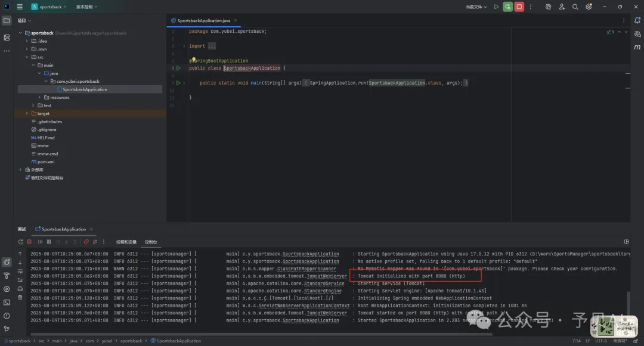Viewport: 644px width, 346px height.
Task: Open the sportsback project dropdown
Action: tap(49, 7)
